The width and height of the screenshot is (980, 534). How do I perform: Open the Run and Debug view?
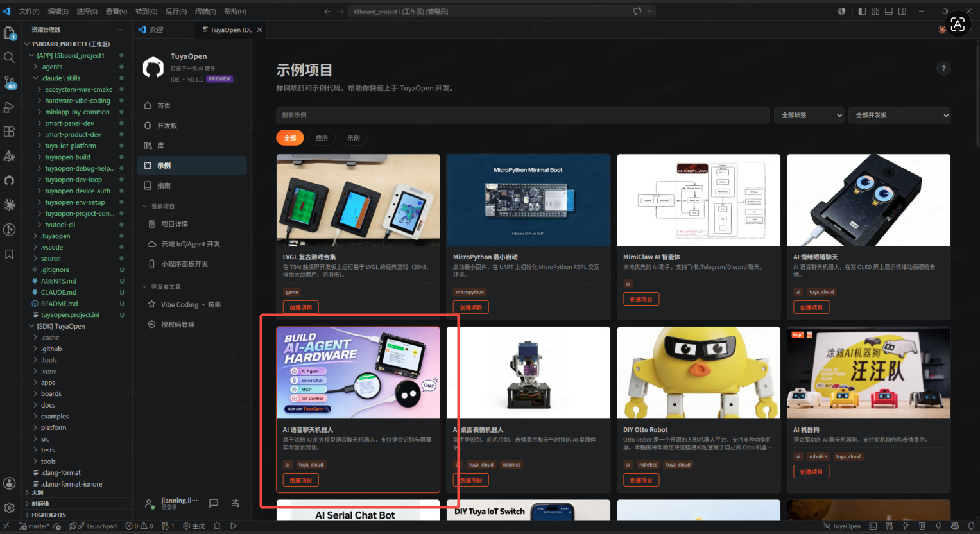(x=9, y=107)
